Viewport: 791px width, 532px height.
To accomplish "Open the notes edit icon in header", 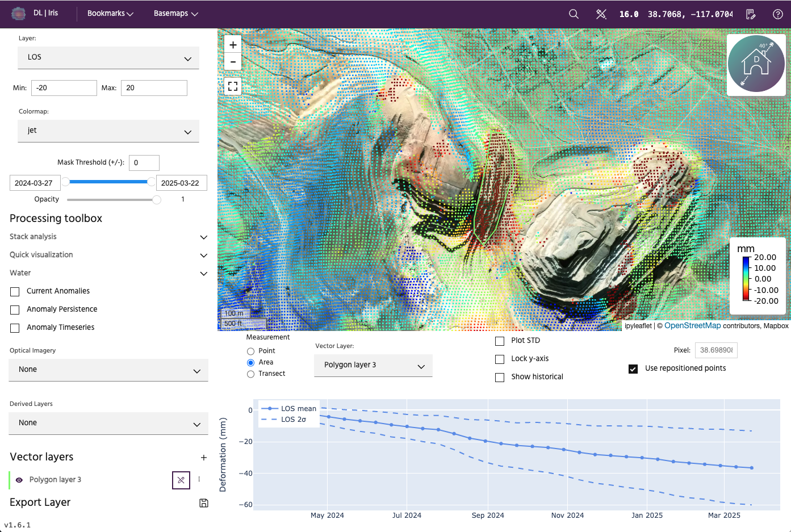I will click(x=751, y=14).
